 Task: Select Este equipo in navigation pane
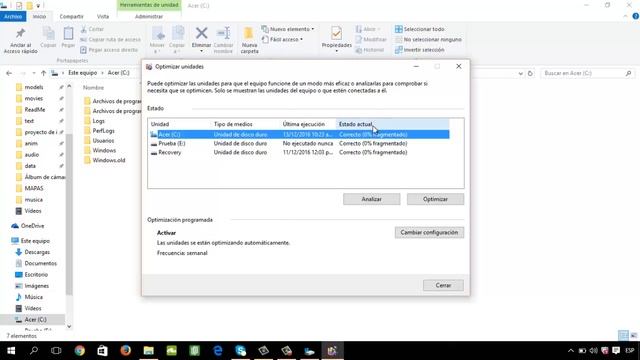pos(35,241)
